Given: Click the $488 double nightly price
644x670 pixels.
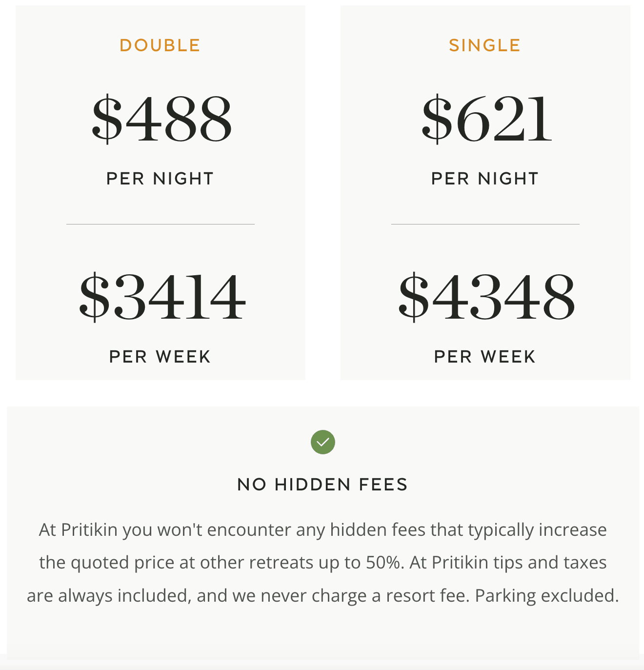Looking at the screenshot, I should click(161, 119).
